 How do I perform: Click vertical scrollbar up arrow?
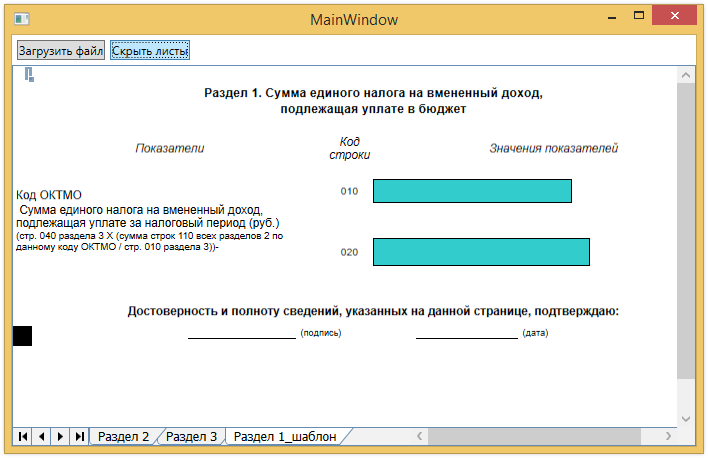686,75
